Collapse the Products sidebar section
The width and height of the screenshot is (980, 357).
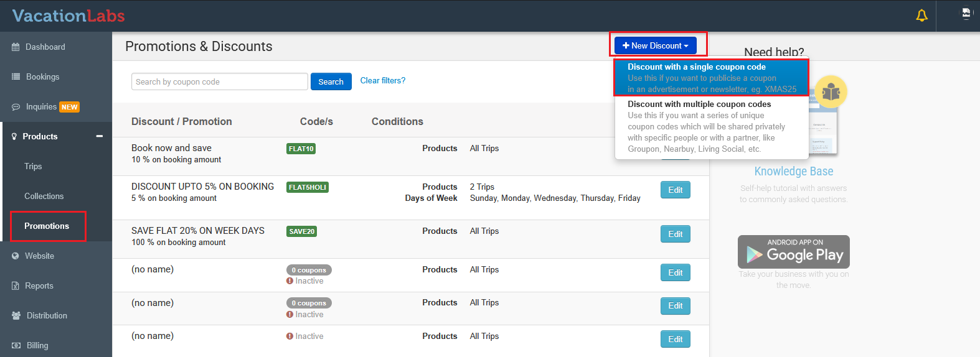pos(99,137)
